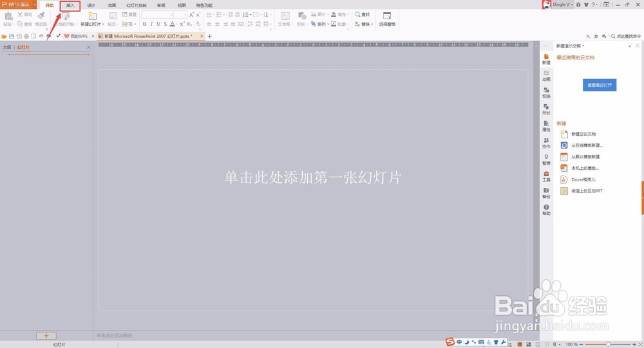Click the 工具 (Tools) sidebar icon

(546, 176)
